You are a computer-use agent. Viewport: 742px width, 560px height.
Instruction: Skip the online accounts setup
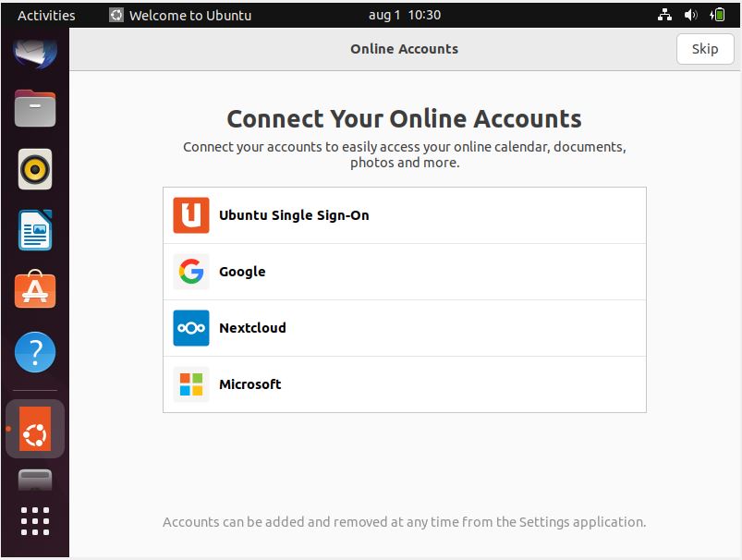[x=704, y=49]
